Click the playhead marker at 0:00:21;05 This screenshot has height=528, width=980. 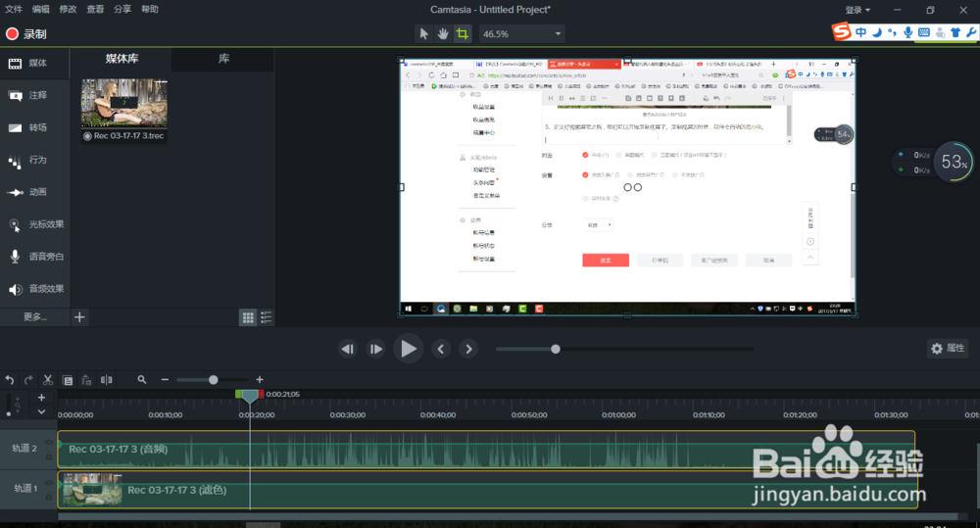pyautogui.click(x=249, y=396)
